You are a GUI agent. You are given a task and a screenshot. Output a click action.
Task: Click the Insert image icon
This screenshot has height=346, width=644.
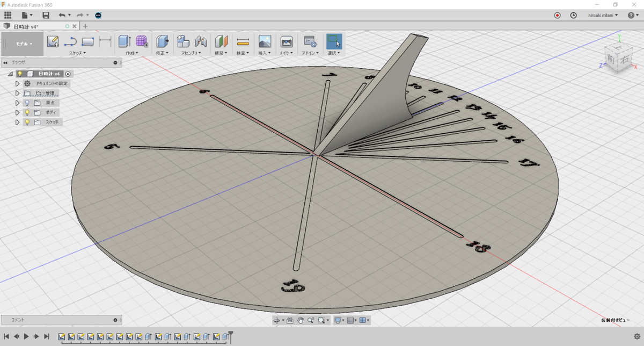(265, 41)
